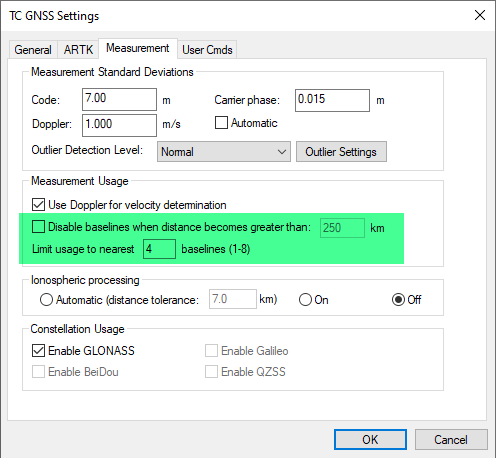Expand the Outlier Detection Level dropdown
Image resolution: width=496 pixels, height=458 pixels.
coord(224,152)
